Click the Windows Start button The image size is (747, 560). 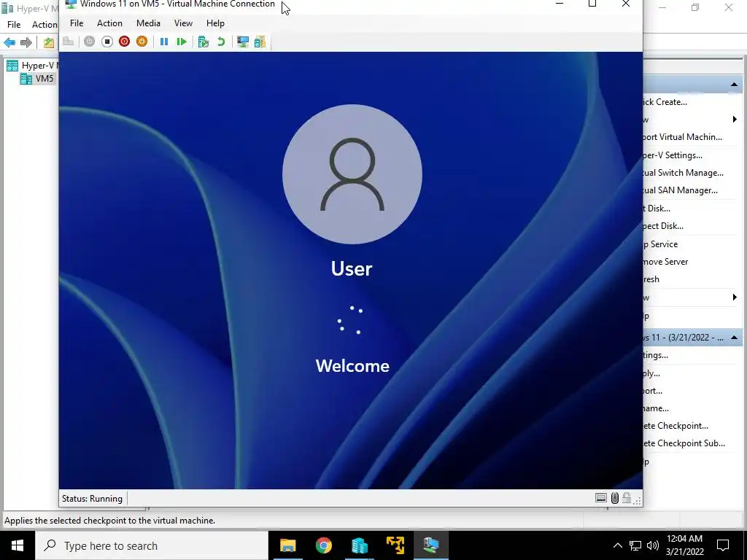click(18, 545)
